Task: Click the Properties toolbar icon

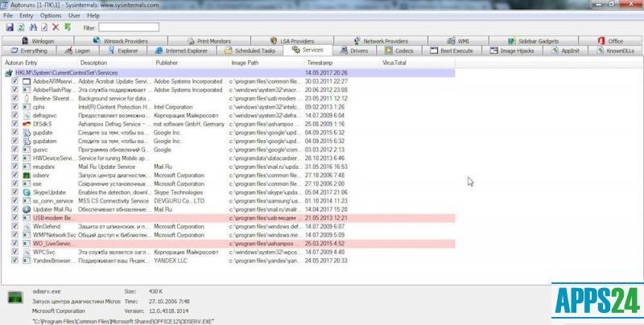Action: 44,27
